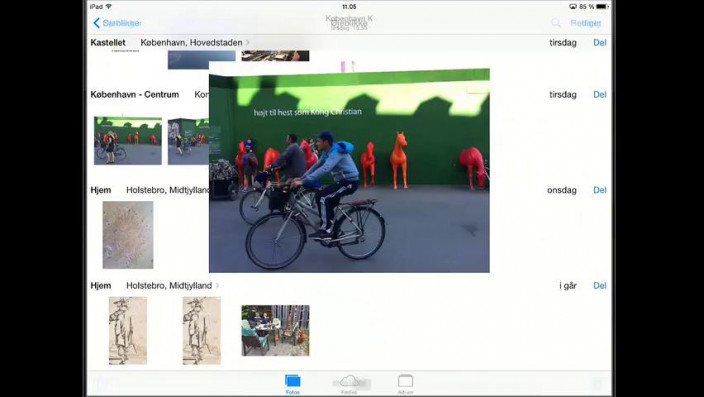Tap the battery indicator in status bar
704x397 pixels.
tap(602, 6)
